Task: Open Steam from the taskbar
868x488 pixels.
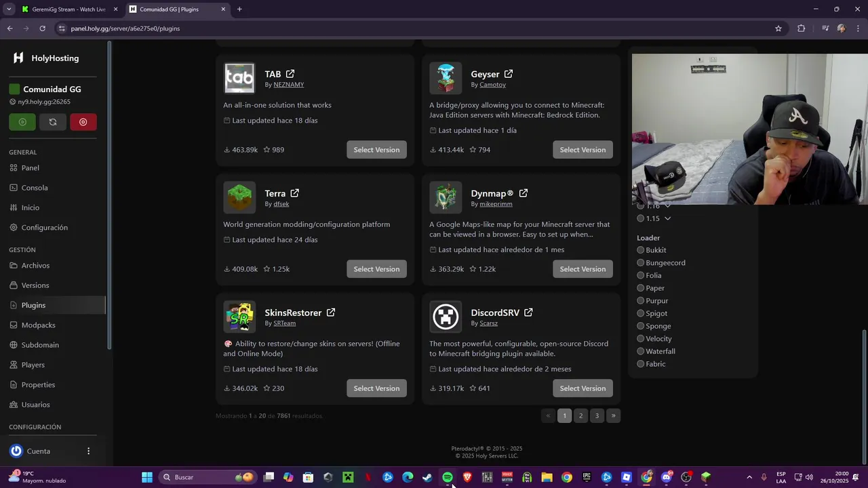Action: pyautogui.click(x=427, y=477)
